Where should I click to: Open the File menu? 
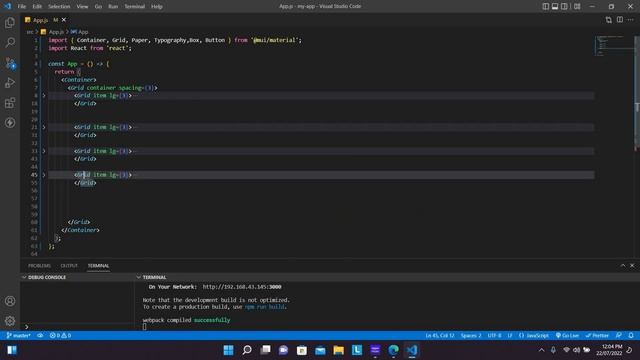coord(22,7)
